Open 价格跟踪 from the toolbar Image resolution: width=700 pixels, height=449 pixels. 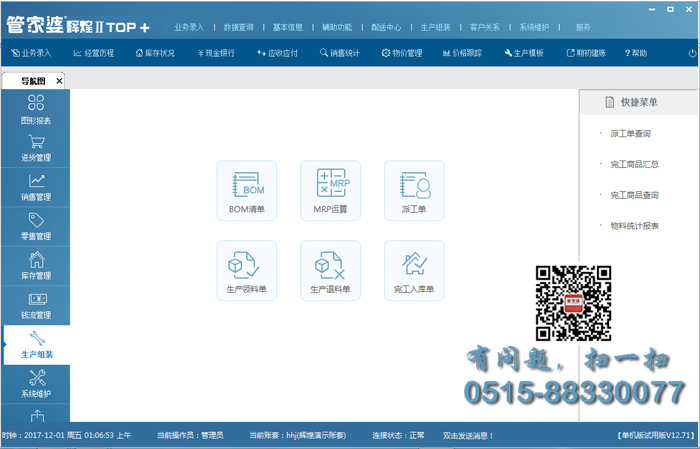pos(462,53)
